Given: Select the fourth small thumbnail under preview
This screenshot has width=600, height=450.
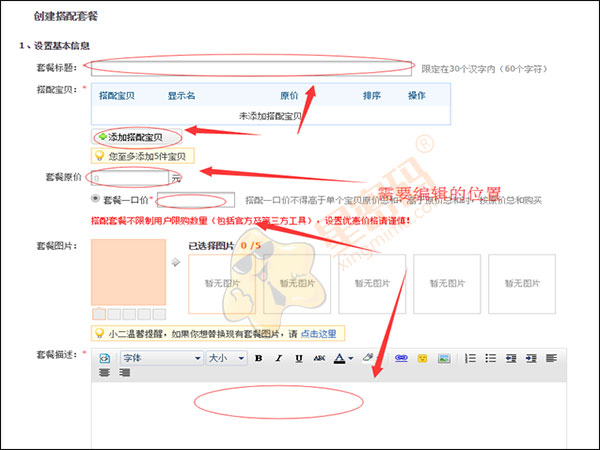Looking at the screenshot, I should pyautogui.click(x=144, y=314).
